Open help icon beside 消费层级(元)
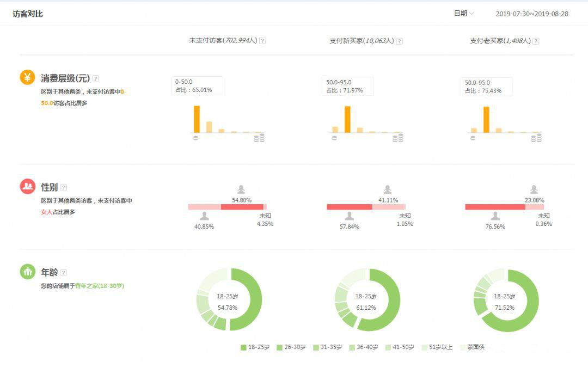The image size is (588, 368). 96,78
